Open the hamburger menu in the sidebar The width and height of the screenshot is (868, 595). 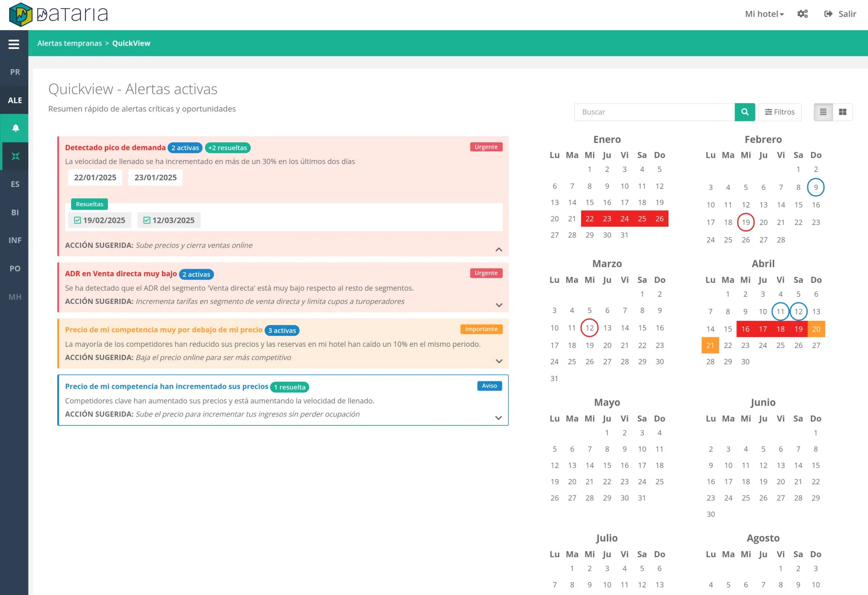tap(14, 44)
